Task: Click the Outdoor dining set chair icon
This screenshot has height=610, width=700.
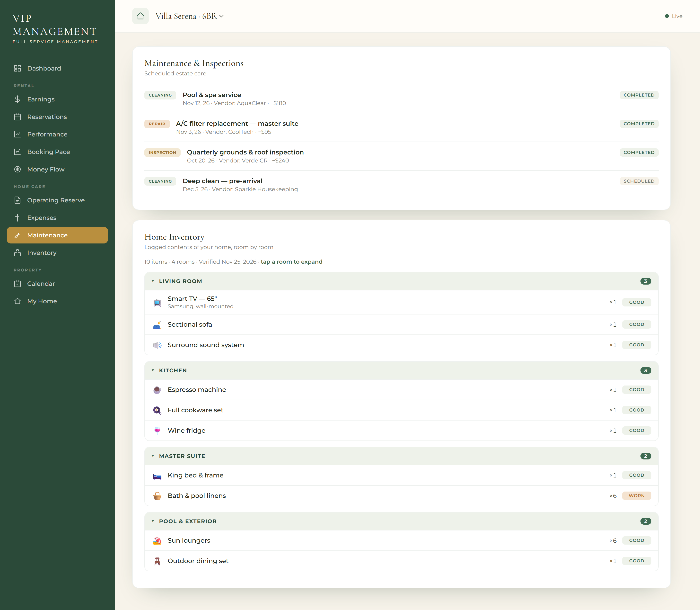Action: click(157, 561)
